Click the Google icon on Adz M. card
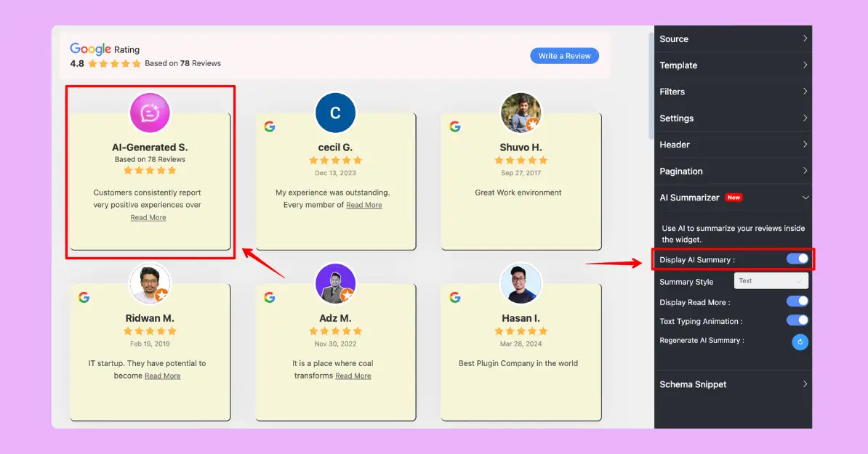868x454 pixels. (270, 297)
